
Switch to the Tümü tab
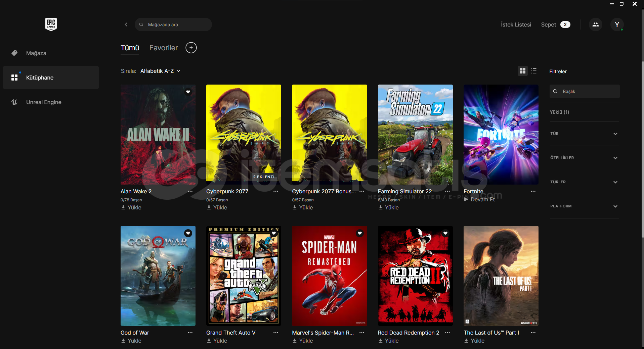[130, 48]
